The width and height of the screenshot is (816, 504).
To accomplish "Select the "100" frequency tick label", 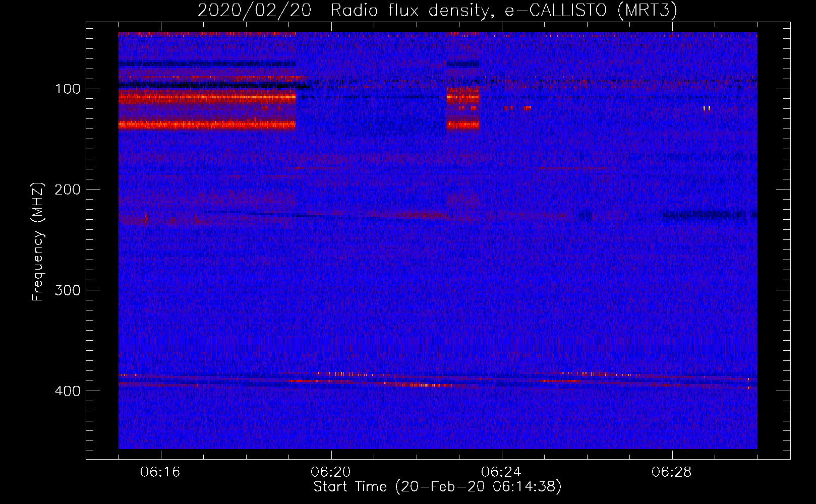I will [x=68, y=89].
